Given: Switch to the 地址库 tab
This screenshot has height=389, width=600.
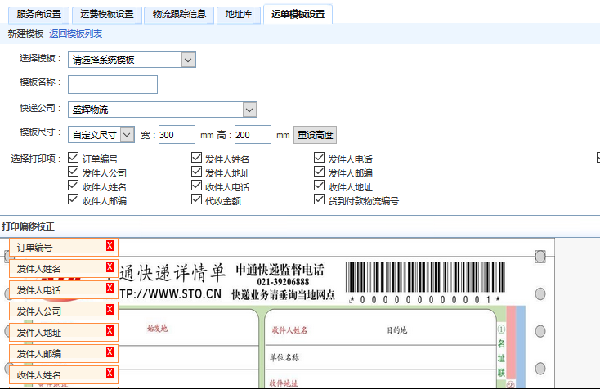Looking at the screenshot, I should [x=239, y=15].
